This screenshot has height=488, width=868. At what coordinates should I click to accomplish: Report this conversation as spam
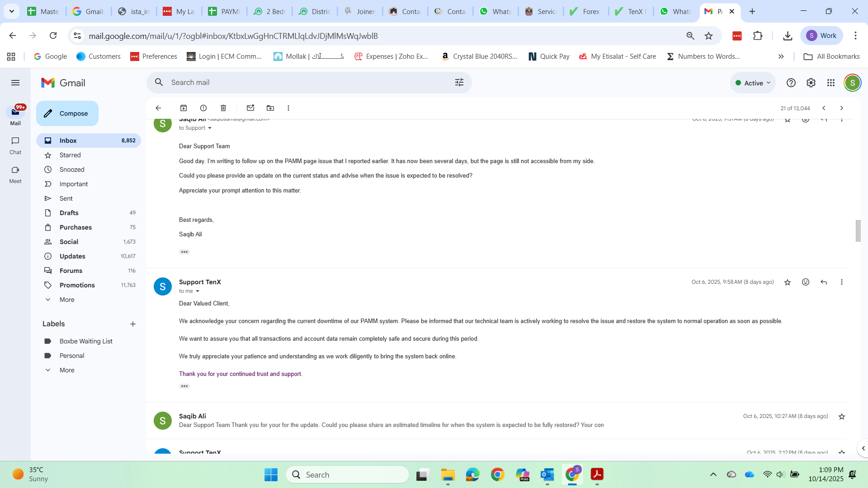[x=203, y=108]
